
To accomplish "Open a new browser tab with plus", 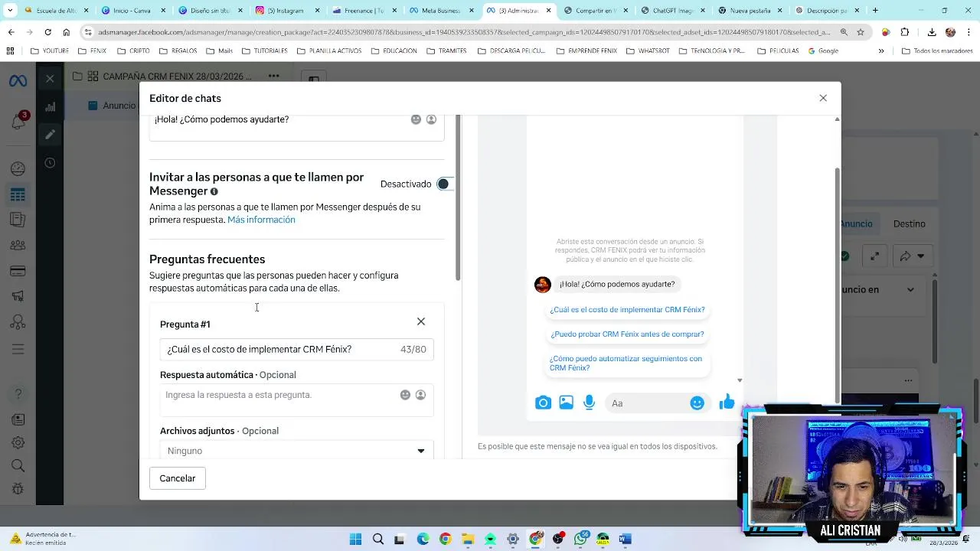I will coord(875,11).
